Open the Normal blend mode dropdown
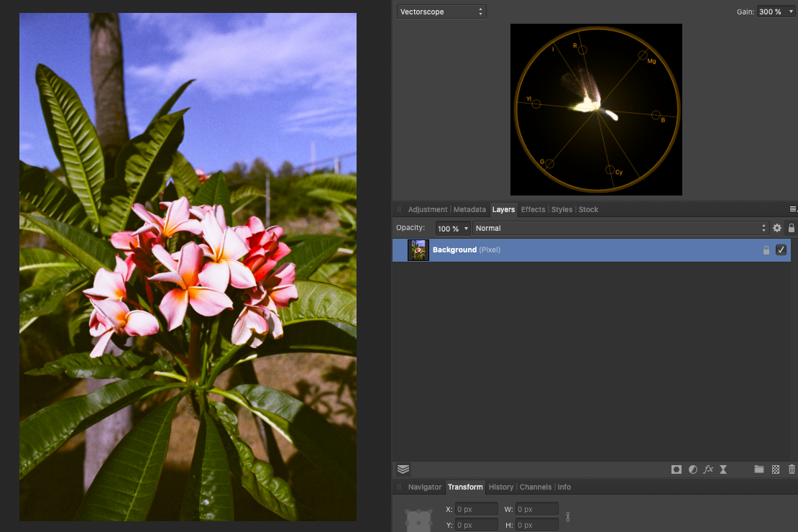Viewport: 798px width, 532px height. click(x=620, y=228)
